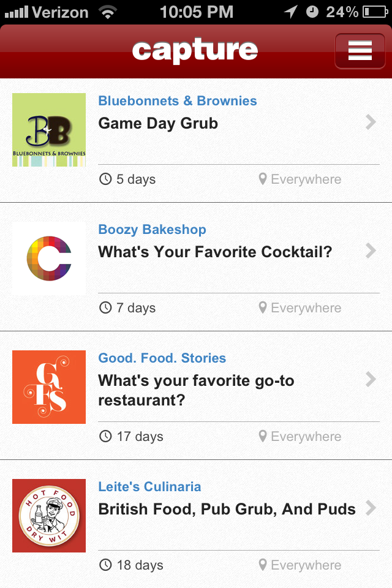
Task: Open the hamburger menu button
Action: point(360,51)
